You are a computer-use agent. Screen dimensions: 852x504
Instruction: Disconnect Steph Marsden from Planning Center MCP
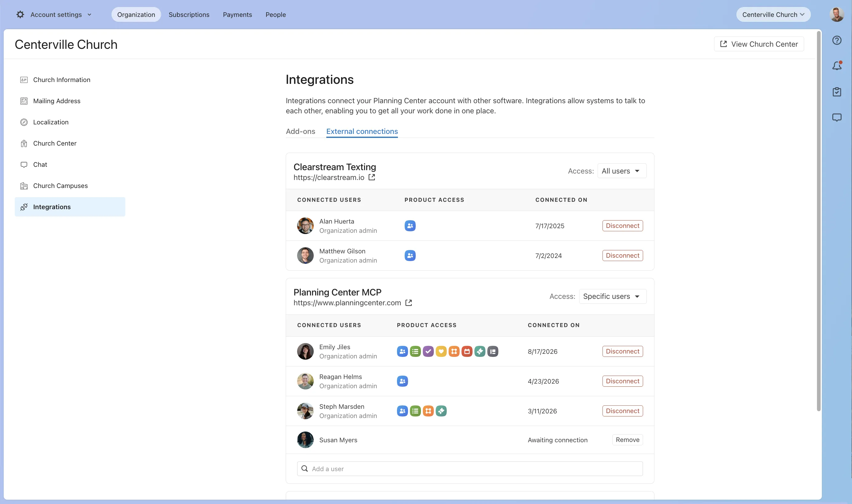(x=623, y=411)
